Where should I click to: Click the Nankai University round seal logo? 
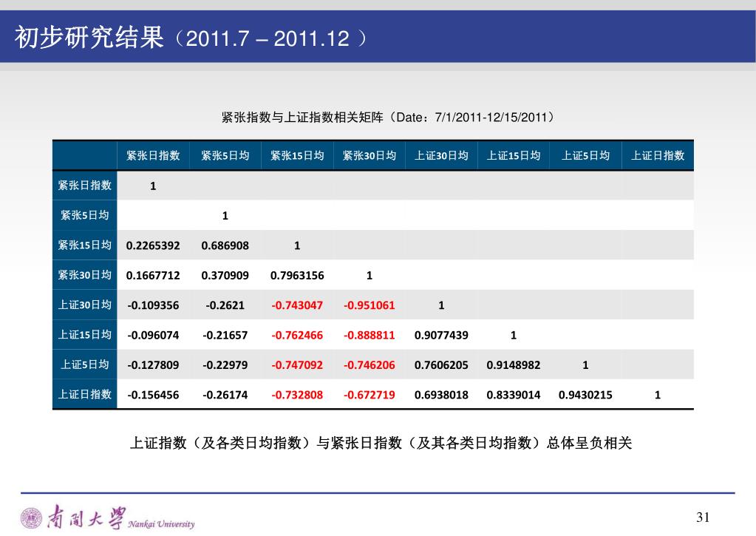click(31, 518)
